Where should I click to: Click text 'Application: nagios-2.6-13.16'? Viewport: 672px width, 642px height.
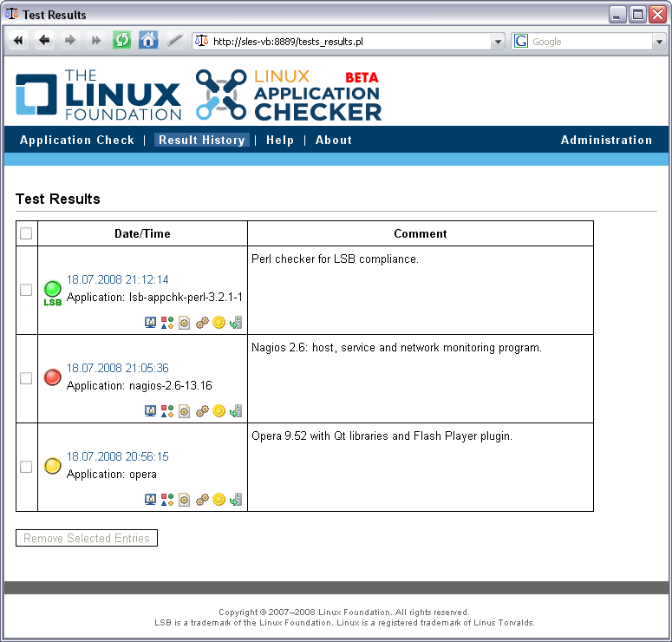[x=140, y=385]
